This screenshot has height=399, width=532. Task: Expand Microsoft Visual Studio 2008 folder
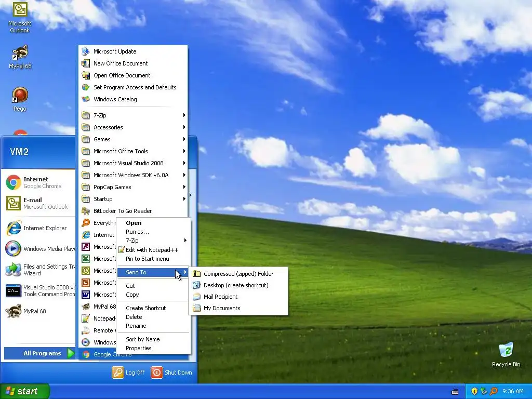pyautogui.click(x=134, y=163)
